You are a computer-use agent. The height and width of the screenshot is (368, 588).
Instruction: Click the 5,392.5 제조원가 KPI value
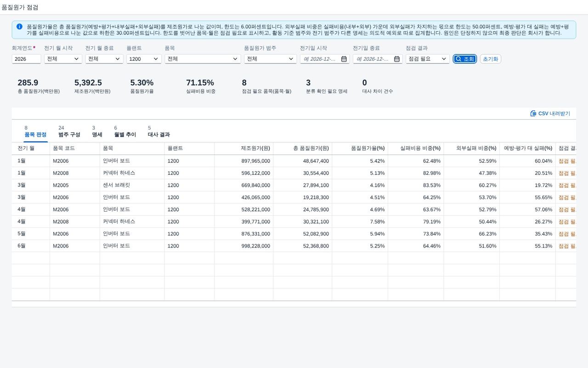click(88, 83)
